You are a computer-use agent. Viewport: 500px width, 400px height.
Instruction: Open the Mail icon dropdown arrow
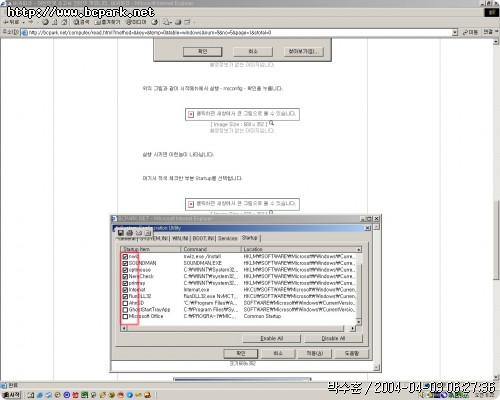[171, 22]
